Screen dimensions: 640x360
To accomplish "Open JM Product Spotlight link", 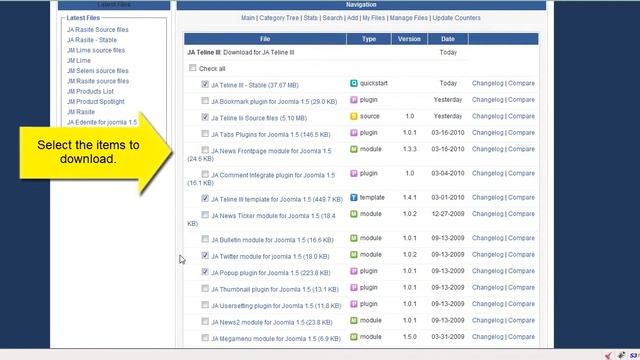I will pos(96,102).
